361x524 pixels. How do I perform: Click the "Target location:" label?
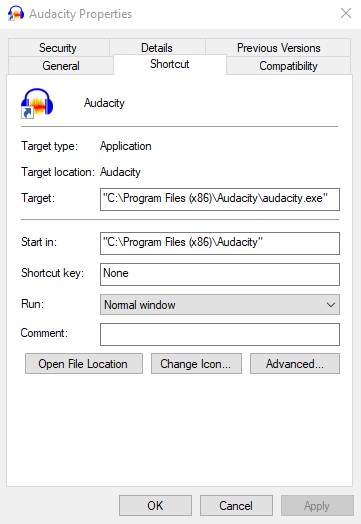[58, 172]
